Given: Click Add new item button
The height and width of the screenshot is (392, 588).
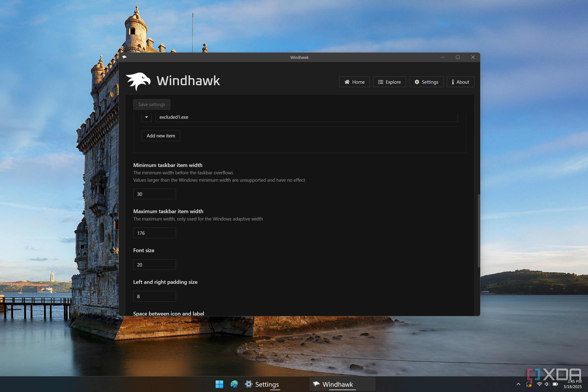Looking at the screenshot, I should [x=161, y=136].
